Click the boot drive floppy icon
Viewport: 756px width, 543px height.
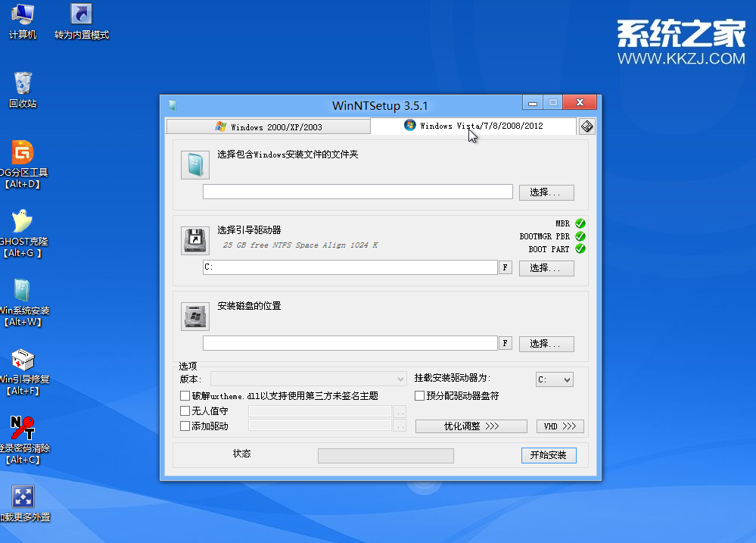(x=194, y=240)
